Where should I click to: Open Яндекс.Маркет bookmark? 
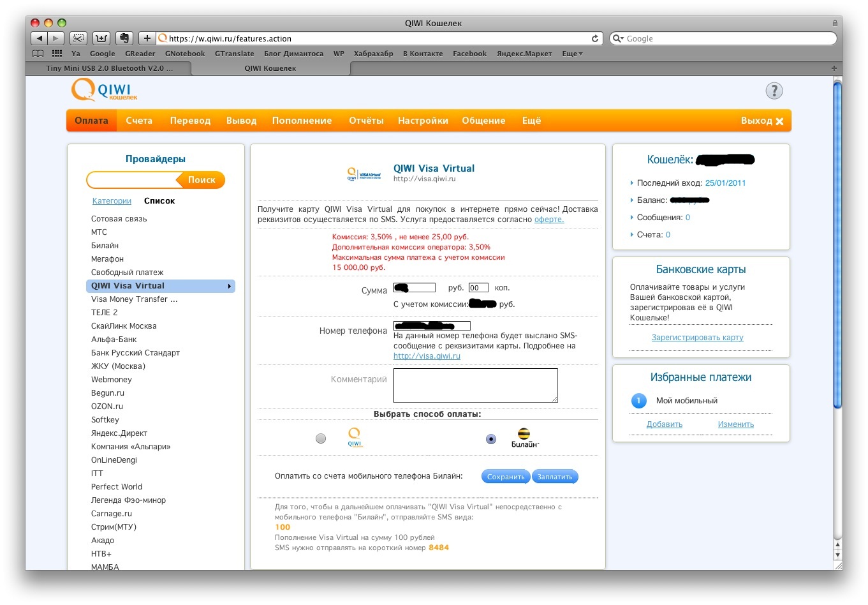[x=524, y=54]
